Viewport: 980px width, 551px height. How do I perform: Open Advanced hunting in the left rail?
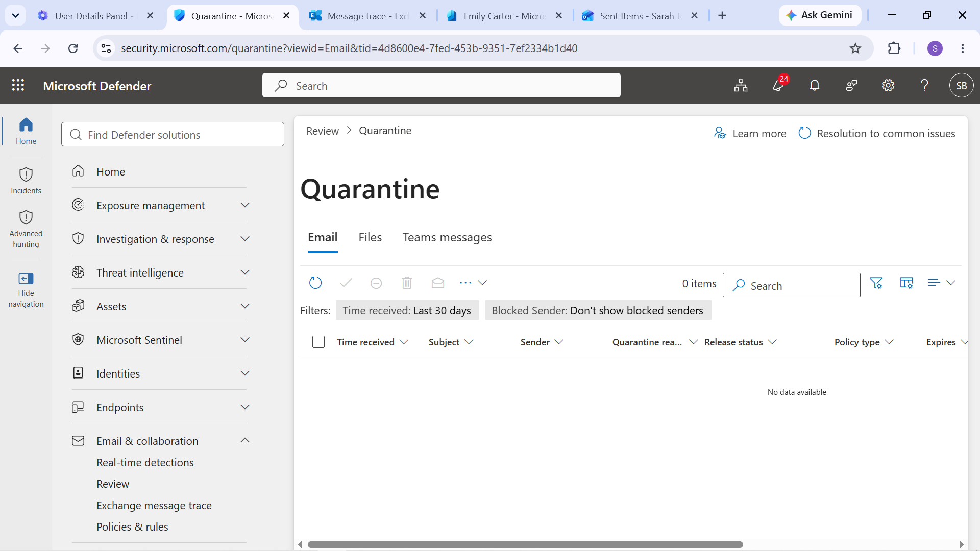(26, 229)
